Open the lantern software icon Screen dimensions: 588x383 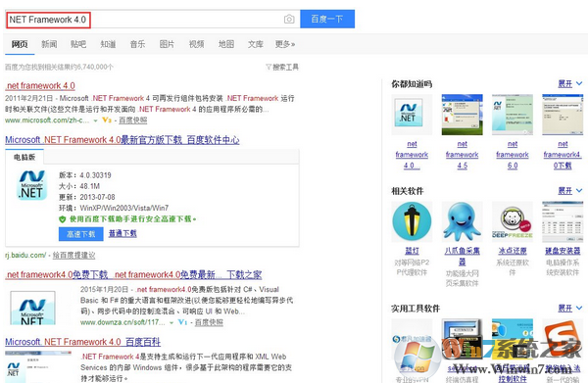pos(412,221)
